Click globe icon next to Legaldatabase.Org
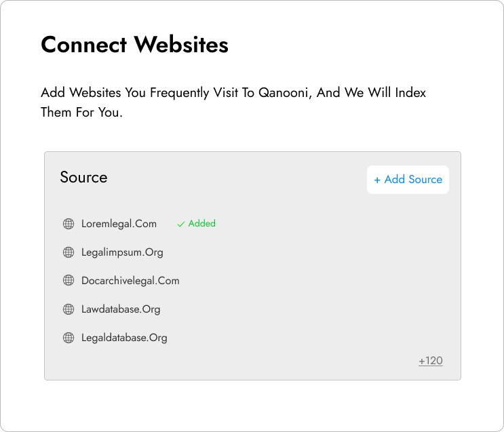The height and width of the screenshot is (432, 504). pos(69,338)
